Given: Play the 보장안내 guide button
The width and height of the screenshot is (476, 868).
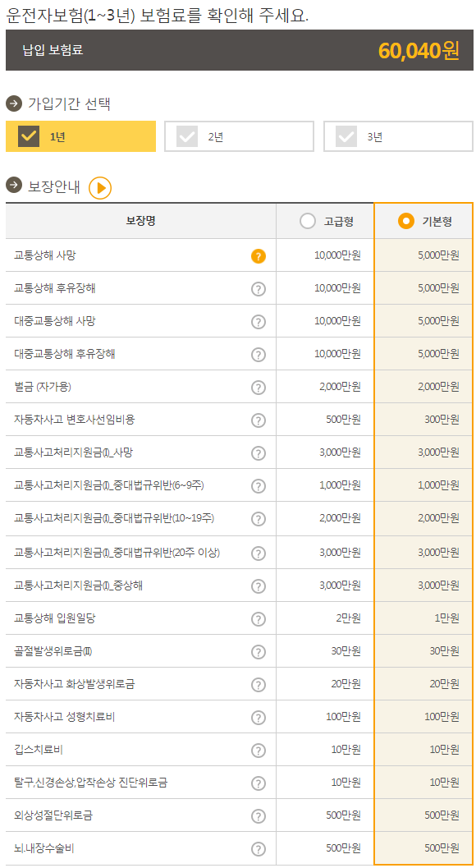Looking at the screenshot, I should pyautogui.click(x=100, y=188).
